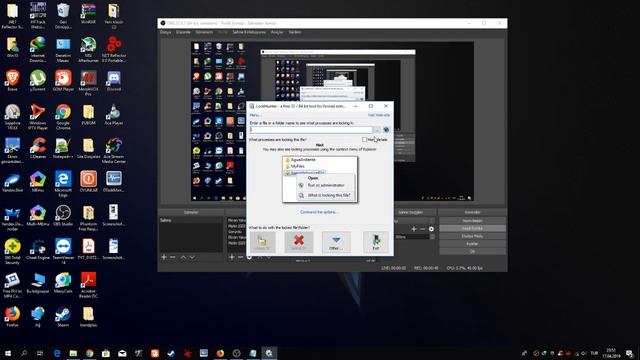Screen dimensions: 640x360
Task: Click the Visit Web site link in LockHunter
Action: click(379, 115)
